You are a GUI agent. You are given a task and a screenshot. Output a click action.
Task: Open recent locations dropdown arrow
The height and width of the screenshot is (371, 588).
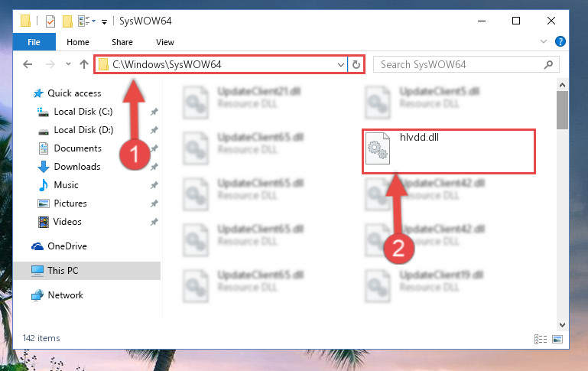point(68,64)
